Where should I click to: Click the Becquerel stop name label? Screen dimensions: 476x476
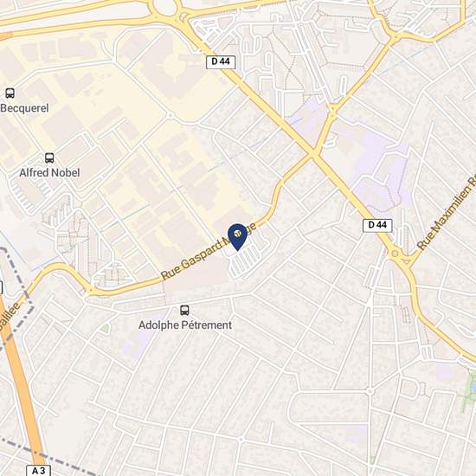click(x=24, y=108)
